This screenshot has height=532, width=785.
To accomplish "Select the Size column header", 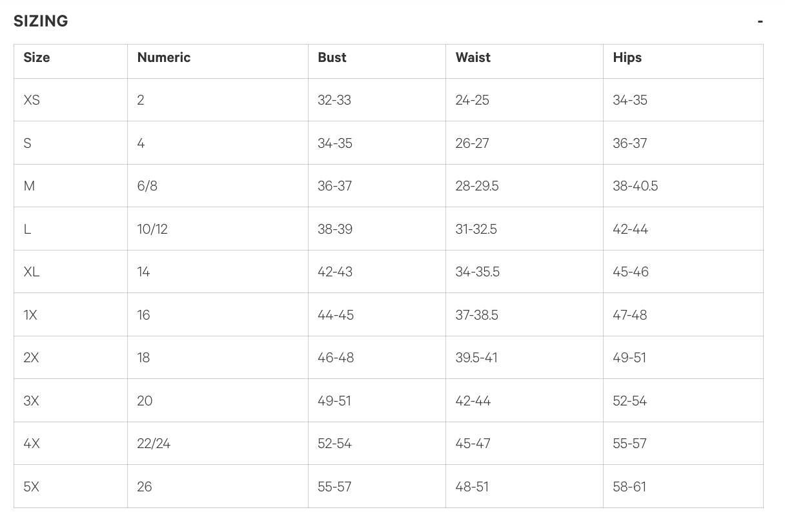I will tap(37, 57).
